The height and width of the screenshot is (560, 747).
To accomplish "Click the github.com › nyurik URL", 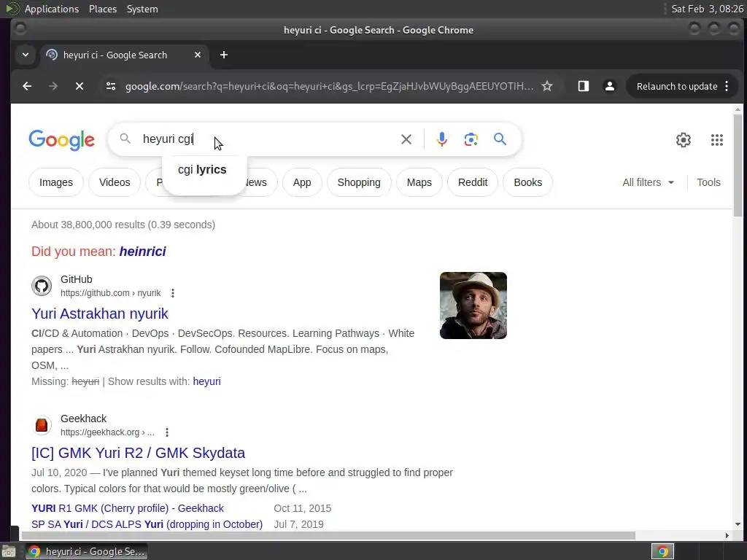I will tap(111, 293).
